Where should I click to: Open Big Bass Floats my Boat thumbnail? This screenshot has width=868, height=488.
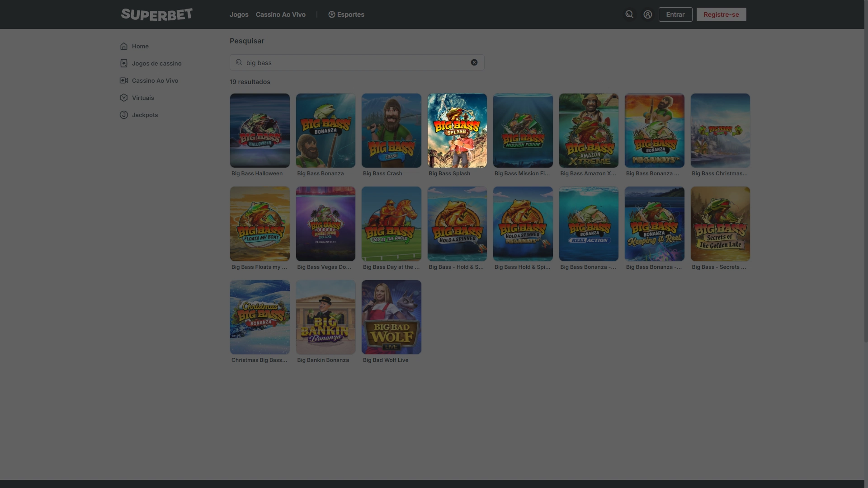[259, 224]
